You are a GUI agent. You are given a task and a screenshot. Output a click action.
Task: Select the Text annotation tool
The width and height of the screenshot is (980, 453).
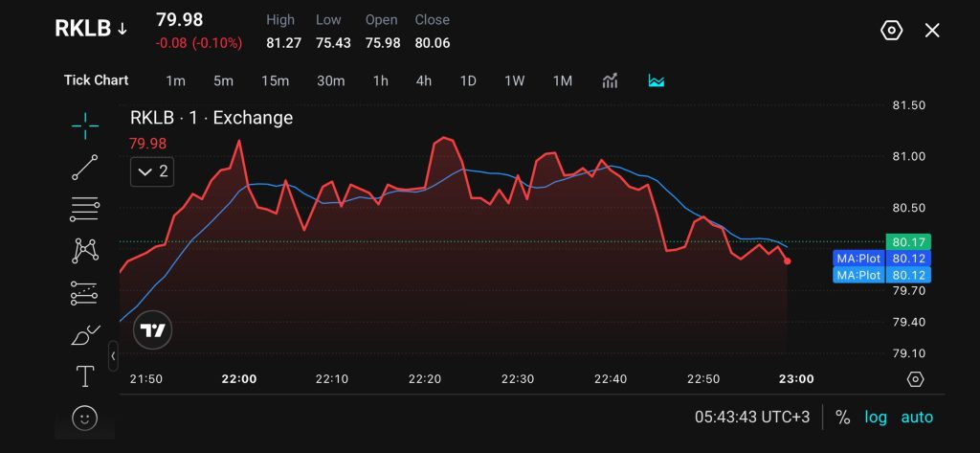coord(85,376)
